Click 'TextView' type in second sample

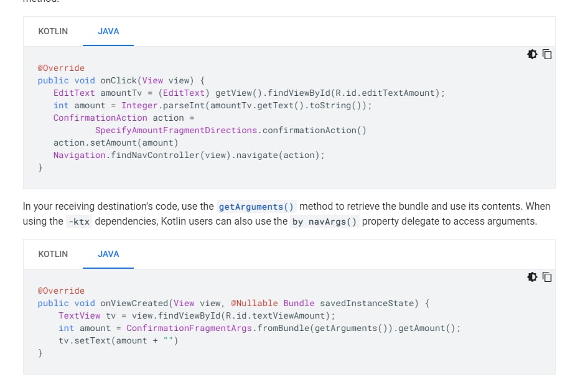79,315
